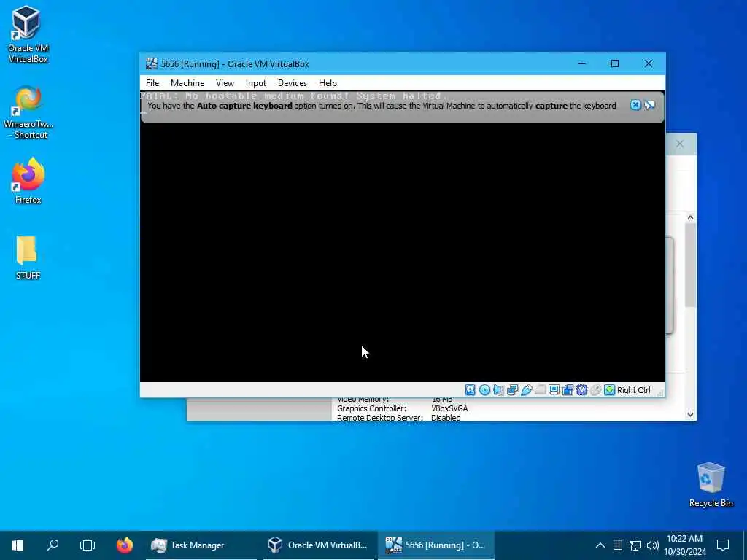Click Remote Desktop Server Disabled value
This screenshot has height=560, width=747.
446,418
